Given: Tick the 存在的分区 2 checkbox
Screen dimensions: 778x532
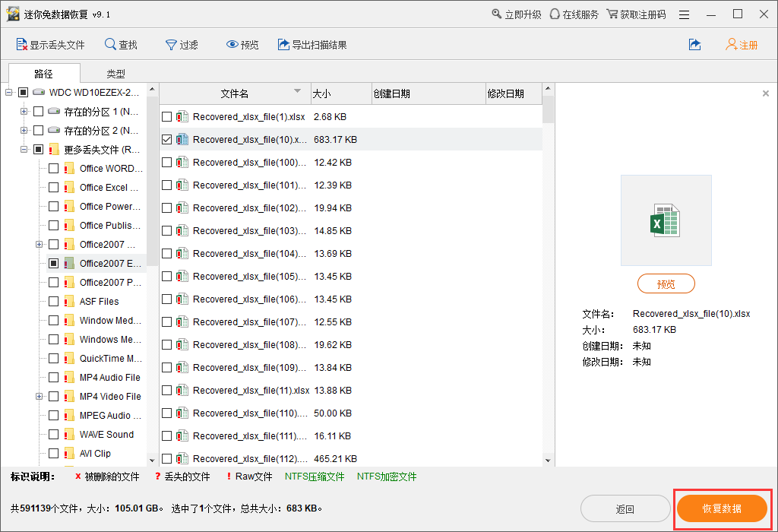Looking at the screenshot, I should 38,131.
